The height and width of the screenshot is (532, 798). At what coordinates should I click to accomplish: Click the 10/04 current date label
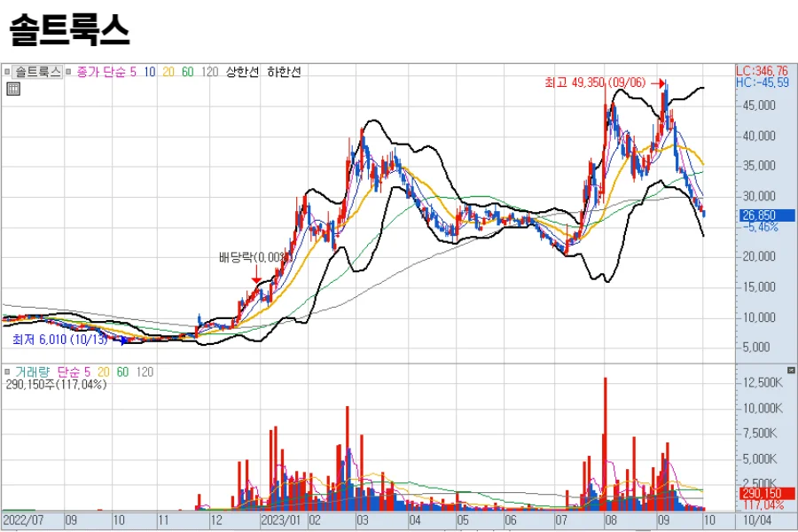coord(757,520)
